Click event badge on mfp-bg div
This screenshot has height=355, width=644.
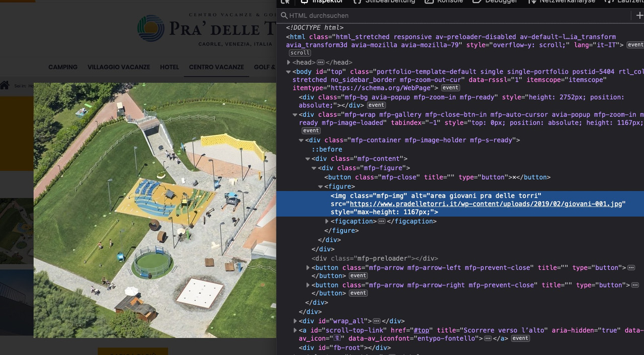pos(376,105)
